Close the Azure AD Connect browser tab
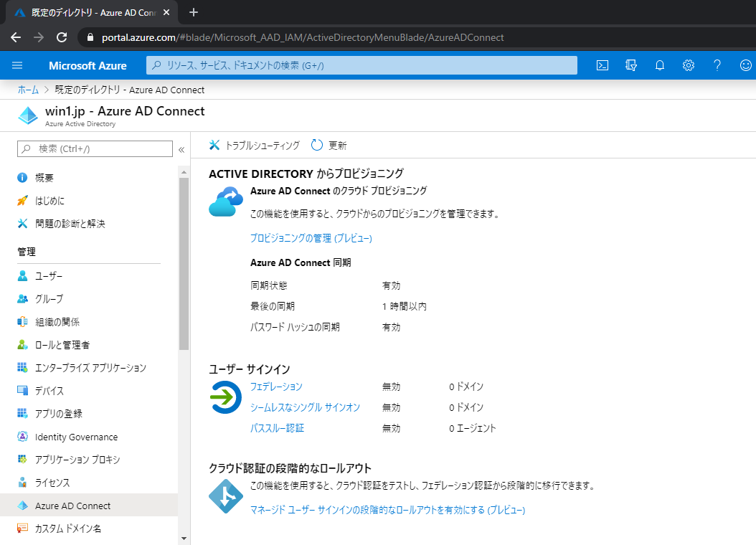Image resolution: width=756 pixels, height=545 pixels. point(166,12)
